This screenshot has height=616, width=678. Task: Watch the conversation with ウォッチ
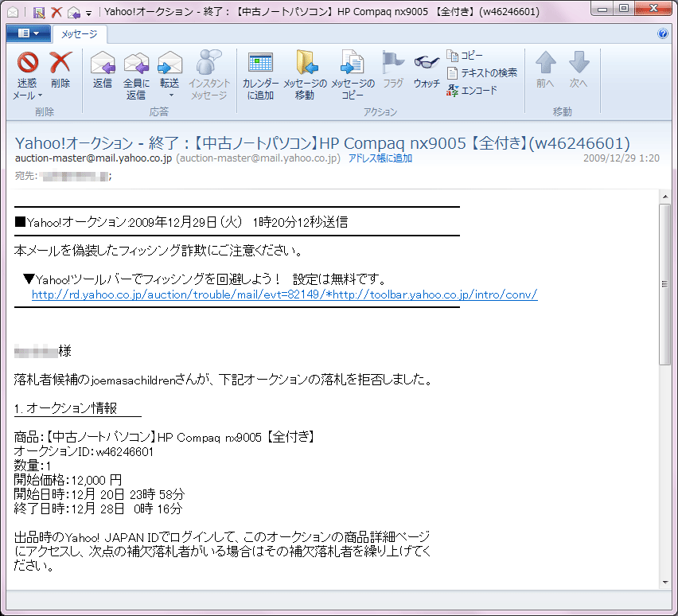point(427,70)
